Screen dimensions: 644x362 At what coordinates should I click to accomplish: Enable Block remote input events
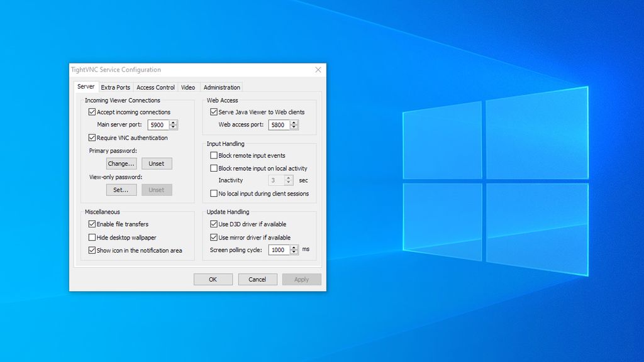point(214,156)
